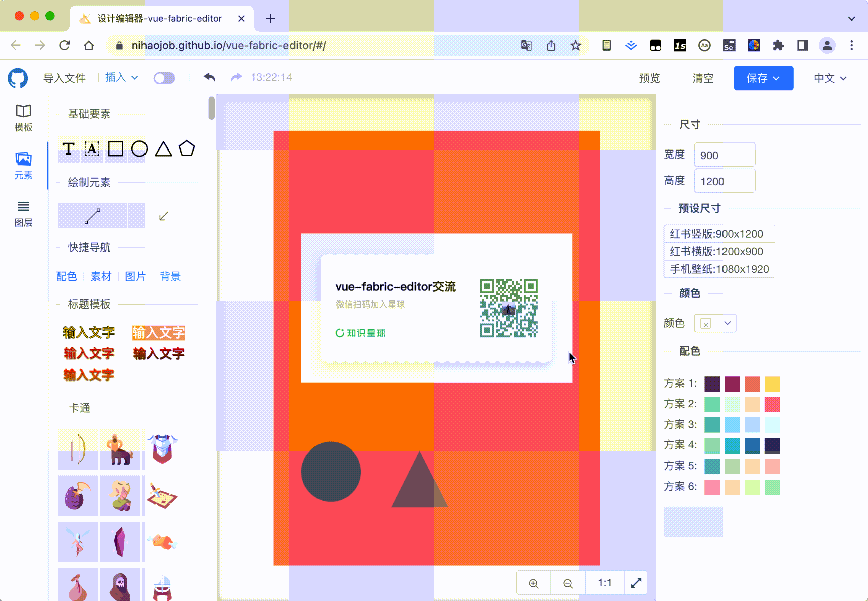Screen dimensions: 868x601
Task: Open the 中文 language dropdown
Action: pyautogui.click(x=830, y=78)
